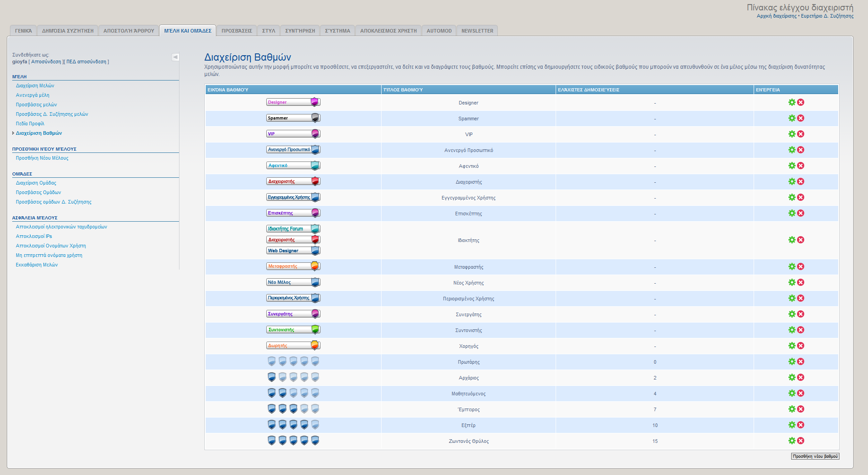Open the Αποσύνδεση logout link
868x475 pixels.
[46, 62]
